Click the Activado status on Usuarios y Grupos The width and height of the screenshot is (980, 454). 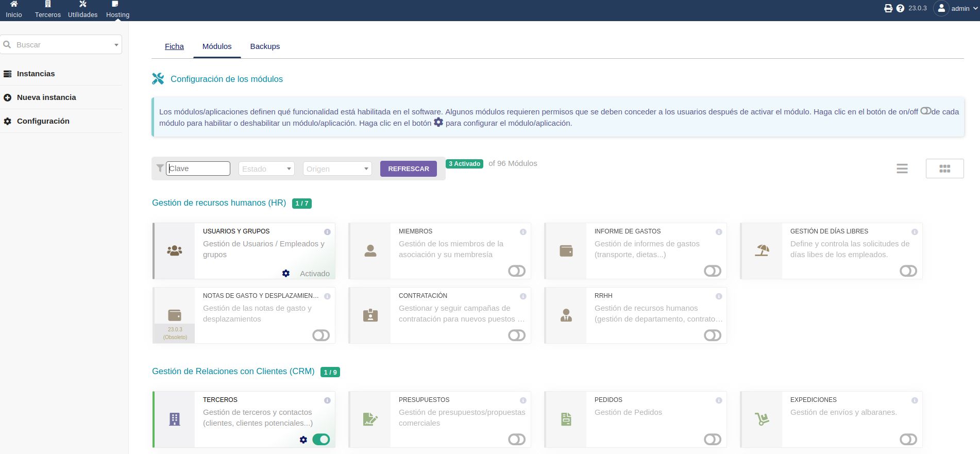tap(315, 274)
